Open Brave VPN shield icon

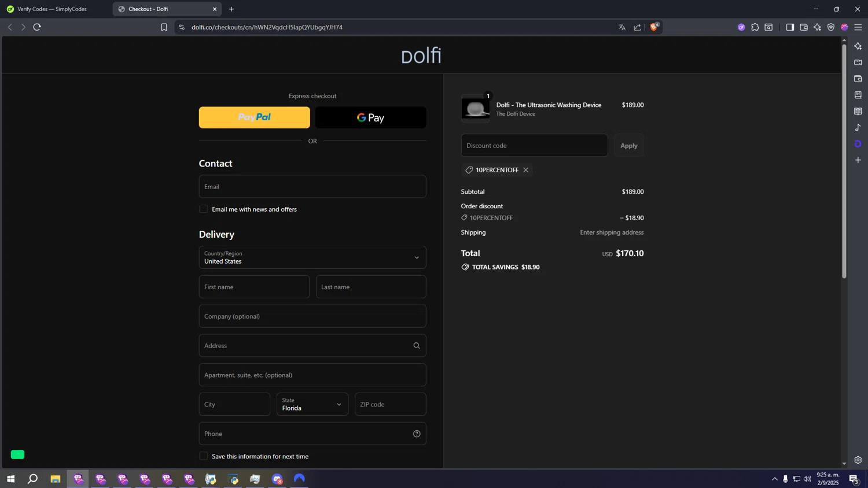[831, 27]
